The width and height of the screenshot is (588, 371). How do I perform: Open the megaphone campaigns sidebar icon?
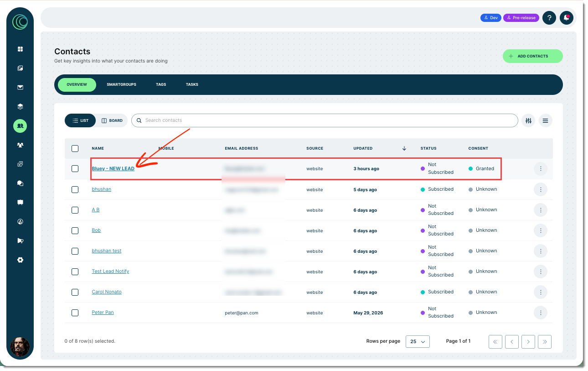tap(20, 241)
